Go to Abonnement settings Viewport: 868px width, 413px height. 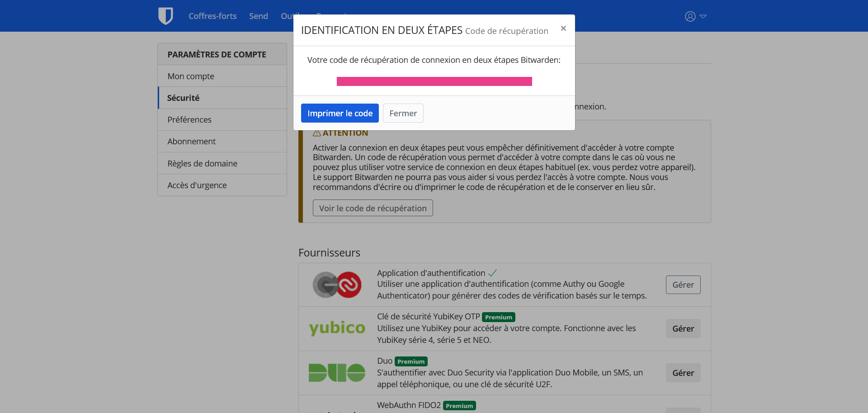(x=192, y=141)
